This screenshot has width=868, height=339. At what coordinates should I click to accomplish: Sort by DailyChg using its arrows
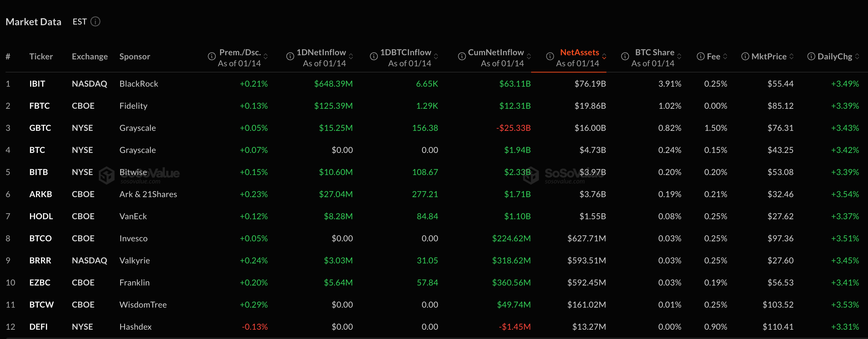(x=857, y=57)
